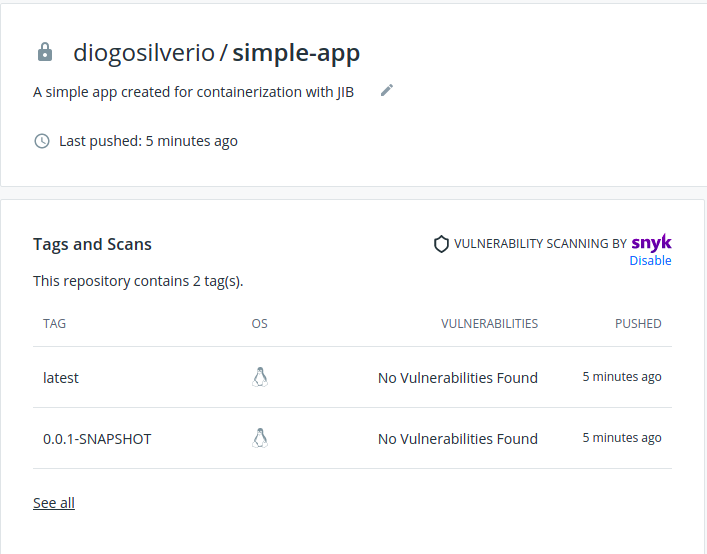Image resolution: width=707 pixels, height=554 pixels.
Task: Click the simple-app repository name
Action: (296, 53)
